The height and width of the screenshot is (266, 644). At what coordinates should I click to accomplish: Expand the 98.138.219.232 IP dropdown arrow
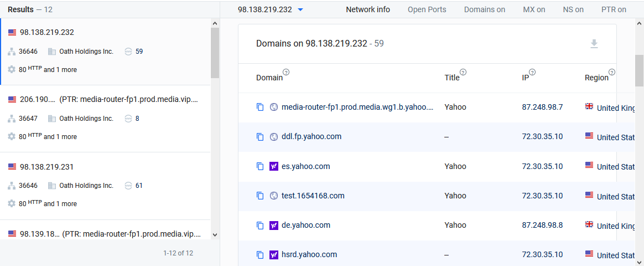click(300, 10)
